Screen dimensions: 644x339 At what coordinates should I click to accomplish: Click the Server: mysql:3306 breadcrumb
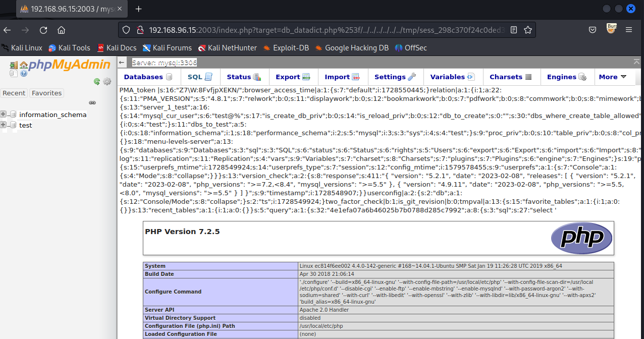pos(165,63)
